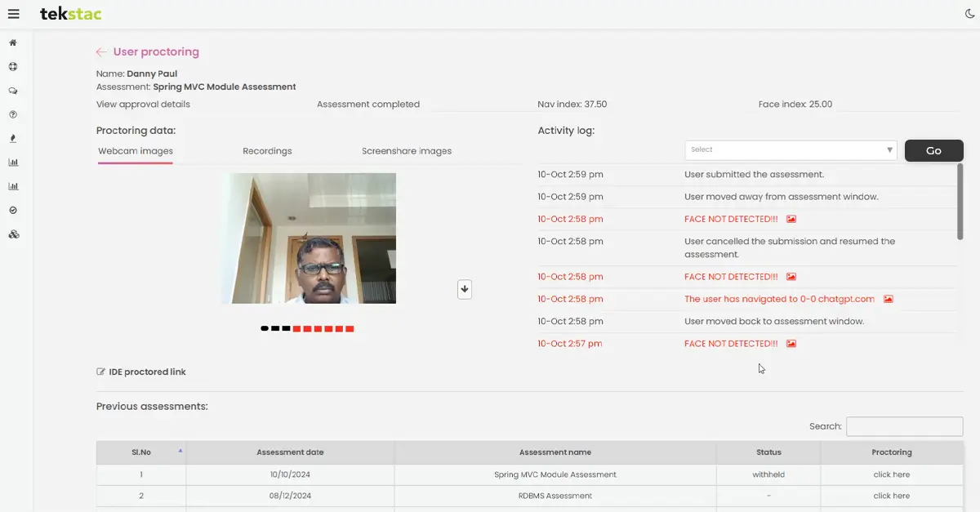Viewport: 980px width, 512px height.
Task: Click the first black webcam image indicator
Action: coord(265,329)
